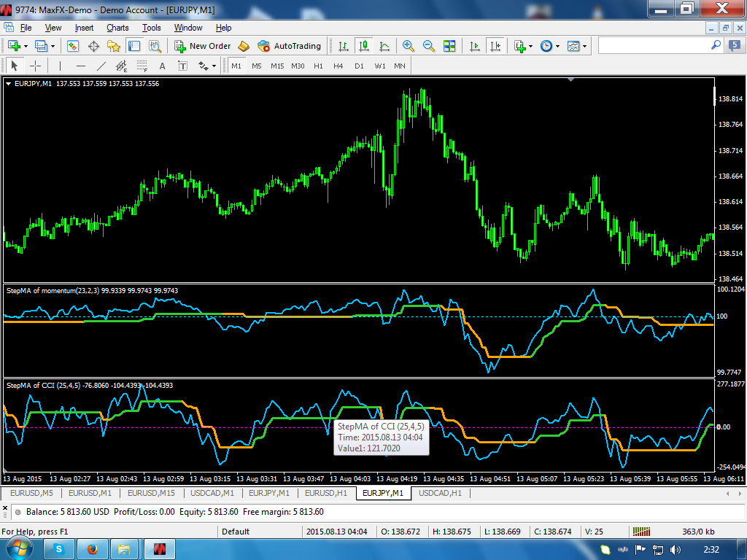Open the chat notifications icon
Viewport: 747px width, 560px height.
click(x=734, y=46)
